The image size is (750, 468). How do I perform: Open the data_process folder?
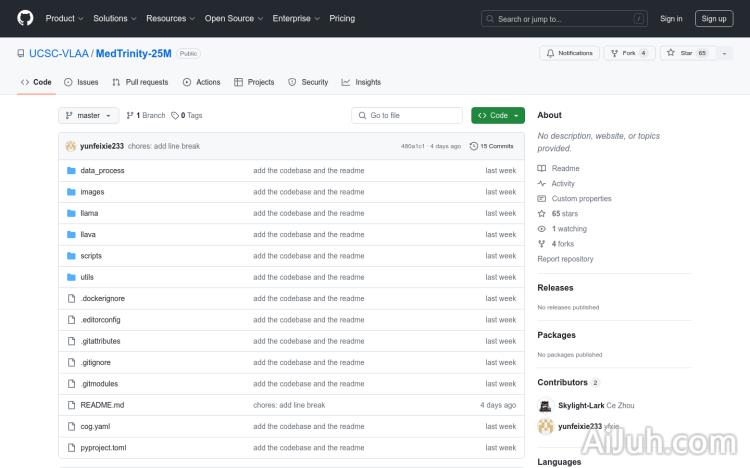(x=102, y=171)
